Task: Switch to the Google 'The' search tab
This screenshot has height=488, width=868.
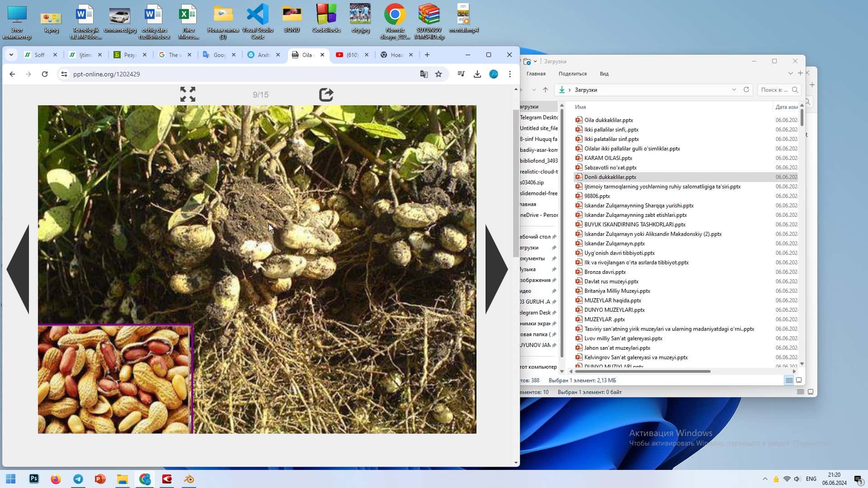Action: (174, 55)
